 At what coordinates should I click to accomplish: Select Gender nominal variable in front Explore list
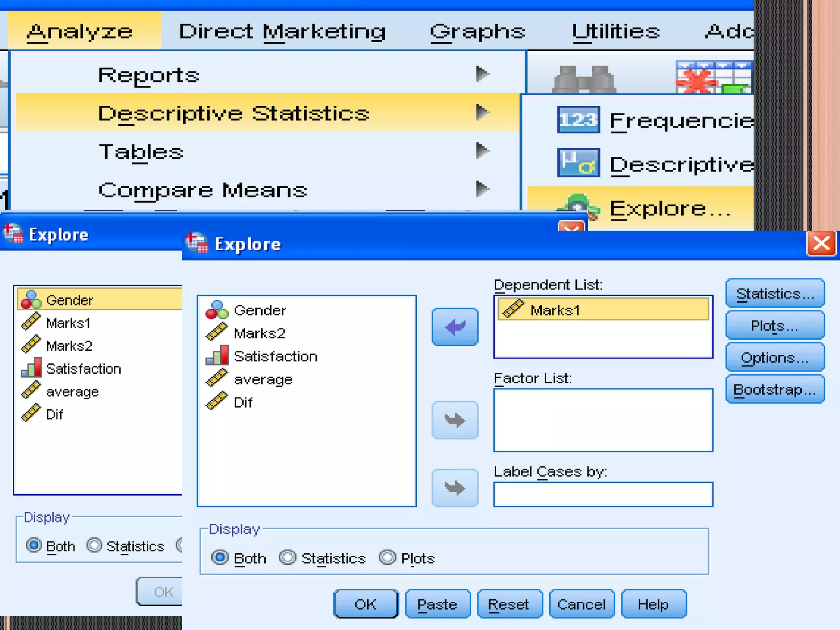[x=259, y=310]
